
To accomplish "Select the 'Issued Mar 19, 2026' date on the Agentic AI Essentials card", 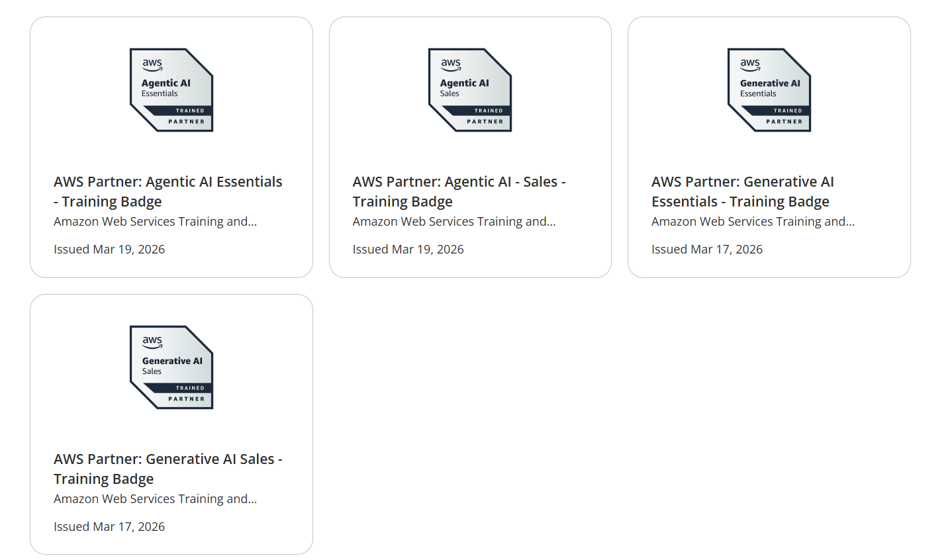I will (x=109, y=250).
